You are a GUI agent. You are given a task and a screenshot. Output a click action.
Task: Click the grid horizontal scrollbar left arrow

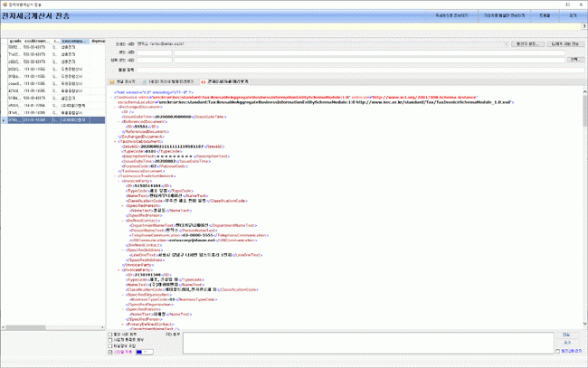3,327
